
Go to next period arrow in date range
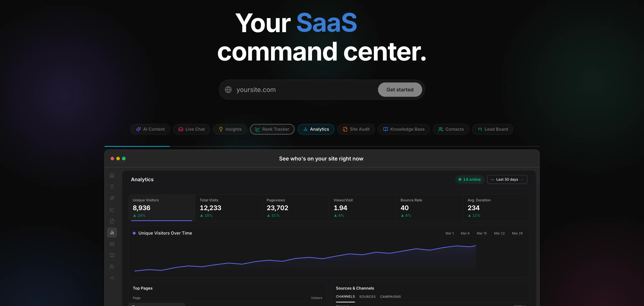[521, 179]
